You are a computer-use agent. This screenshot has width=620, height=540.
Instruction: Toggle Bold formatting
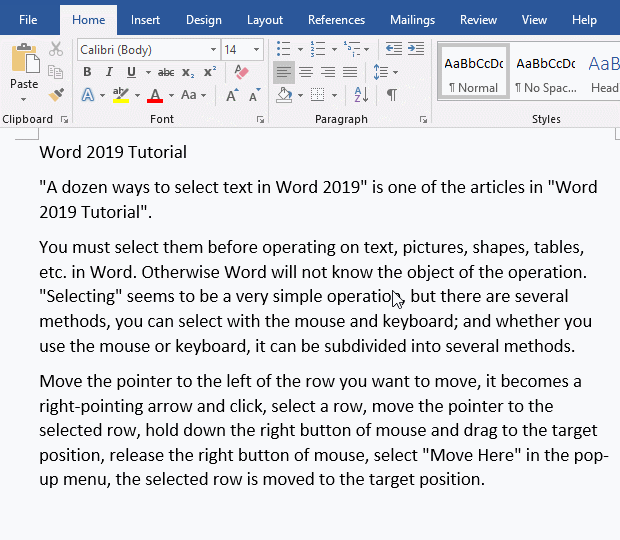click(x=87, y=72)
